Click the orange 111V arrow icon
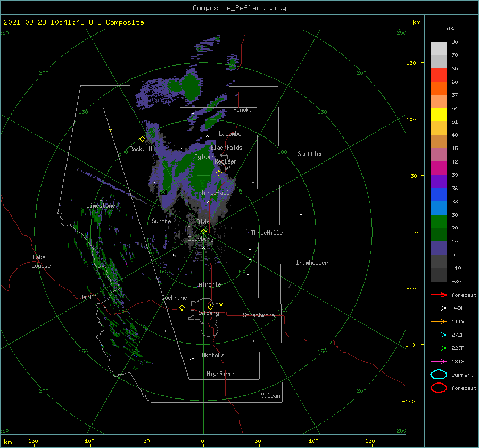 coord(439,321)
